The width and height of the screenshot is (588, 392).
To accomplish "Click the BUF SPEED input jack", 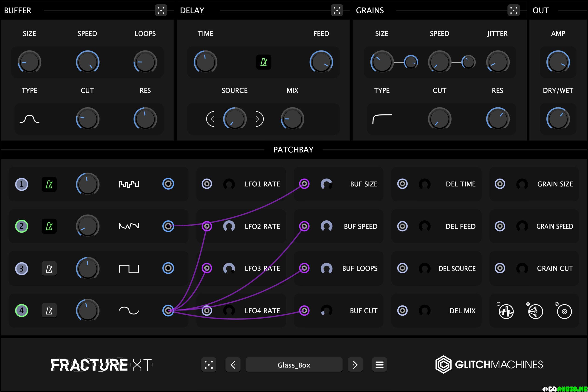I will pos(304,226).
